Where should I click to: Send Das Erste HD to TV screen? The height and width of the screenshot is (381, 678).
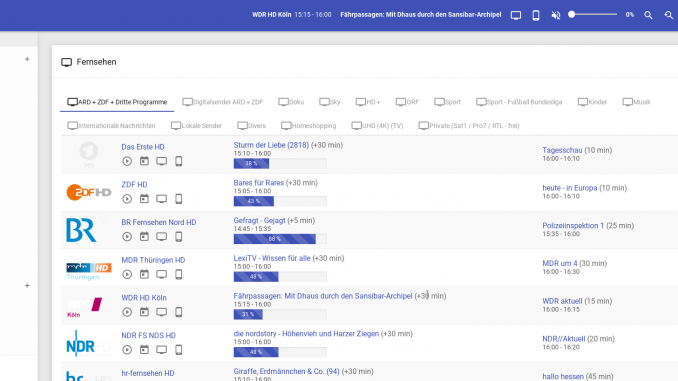coord(161,161)
